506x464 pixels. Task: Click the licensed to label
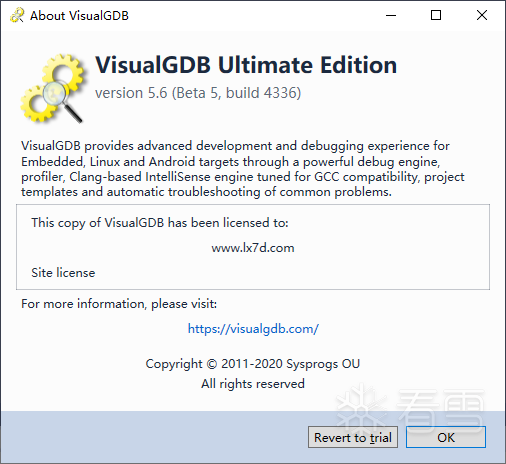160,223
